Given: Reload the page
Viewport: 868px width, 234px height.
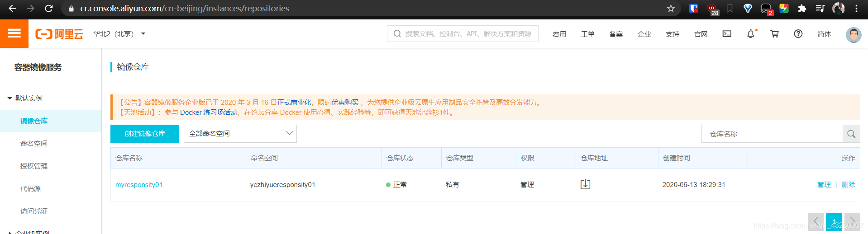Looking at the screenshot, I should click(49, 8).
